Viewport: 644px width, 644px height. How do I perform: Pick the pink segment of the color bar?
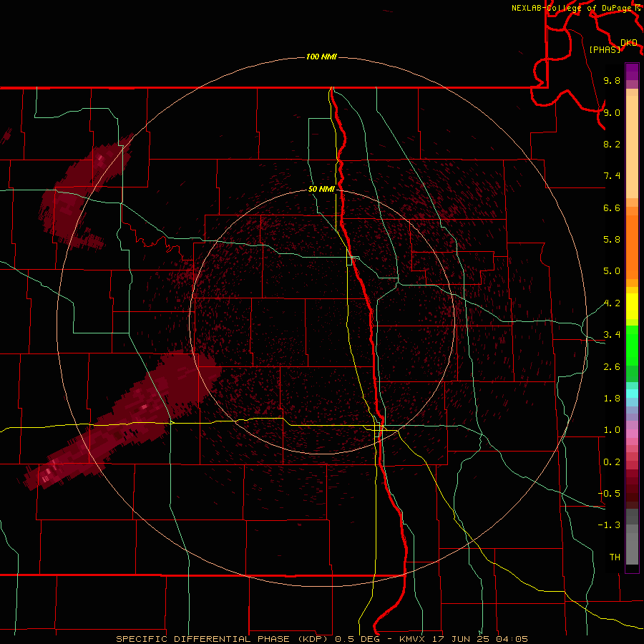pyautogui.click(x=632, y=434)
